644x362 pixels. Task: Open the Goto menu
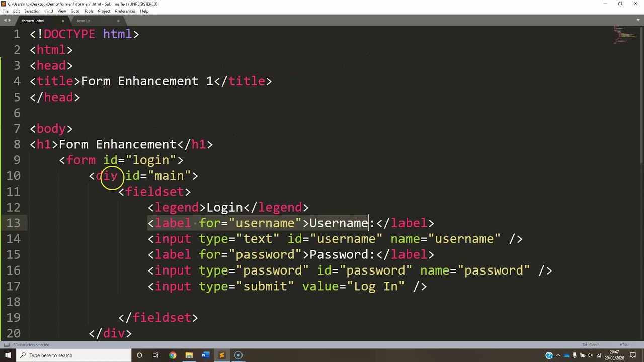pos(75,11)
